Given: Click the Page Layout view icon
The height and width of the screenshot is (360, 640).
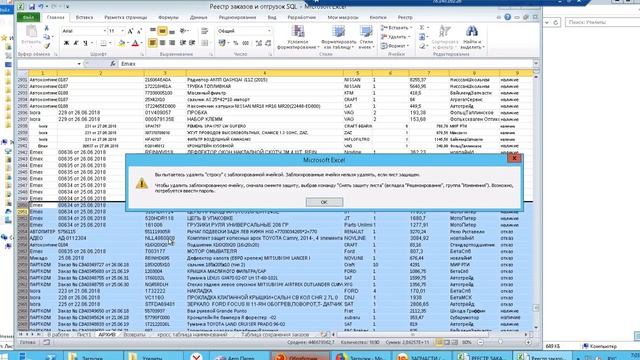Looking at the screenshot, I should tap(447, 342).
